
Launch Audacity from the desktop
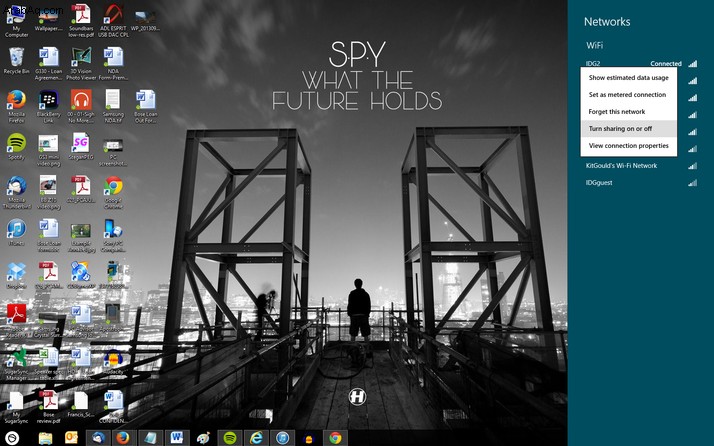pos(113,362)
